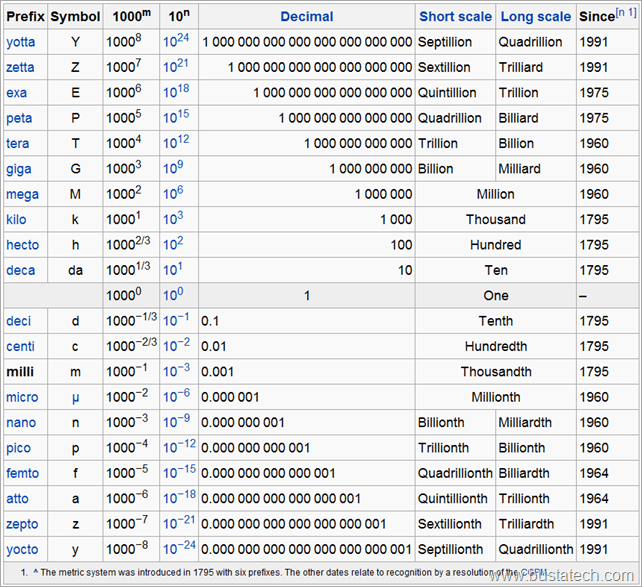This screenshot has height=587, width=642.
Task: Open the 10^12 power link
Action: click(176, 142)
